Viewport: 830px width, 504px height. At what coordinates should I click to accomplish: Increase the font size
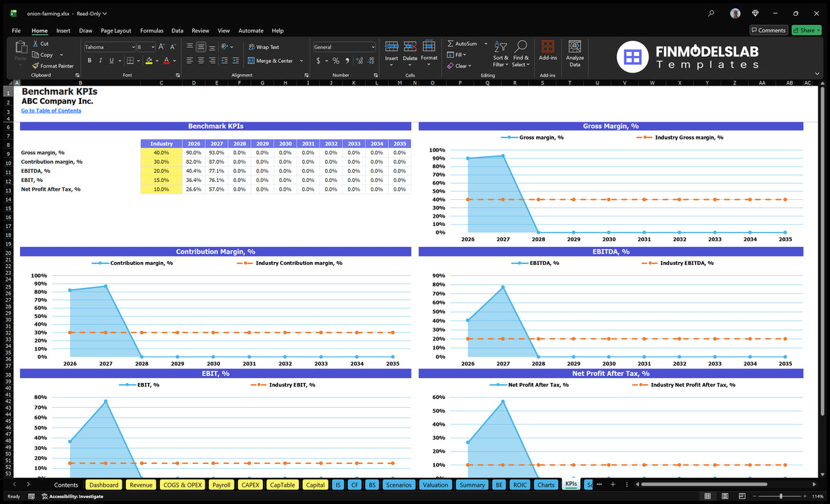(162, 46)
